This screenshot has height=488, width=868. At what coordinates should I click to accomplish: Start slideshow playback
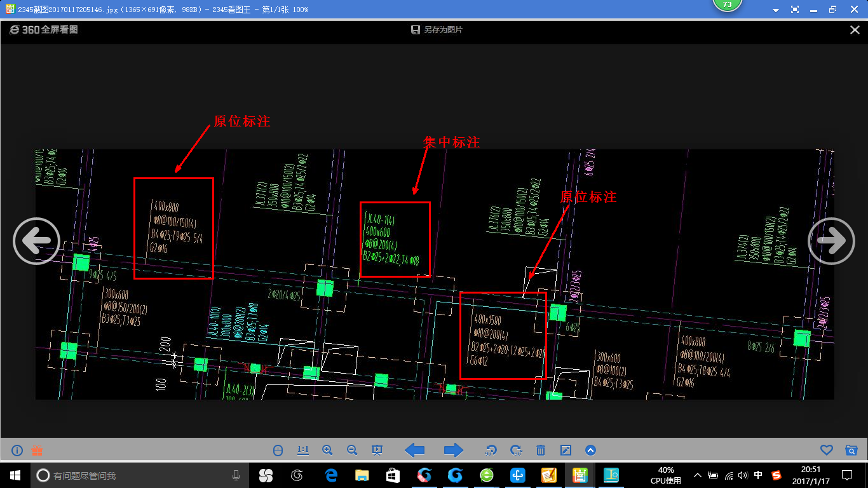click(377, 451)
